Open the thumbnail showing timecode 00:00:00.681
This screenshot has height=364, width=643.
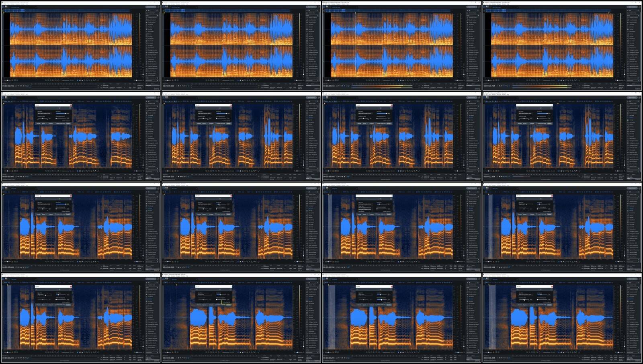pos(241,318)
